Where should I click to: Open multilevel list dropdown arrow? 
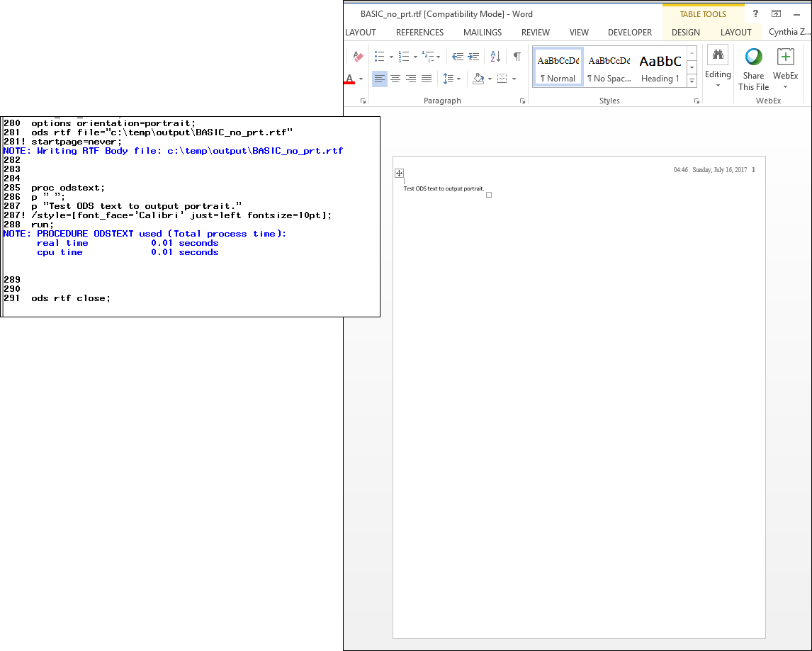click(438, 57)
